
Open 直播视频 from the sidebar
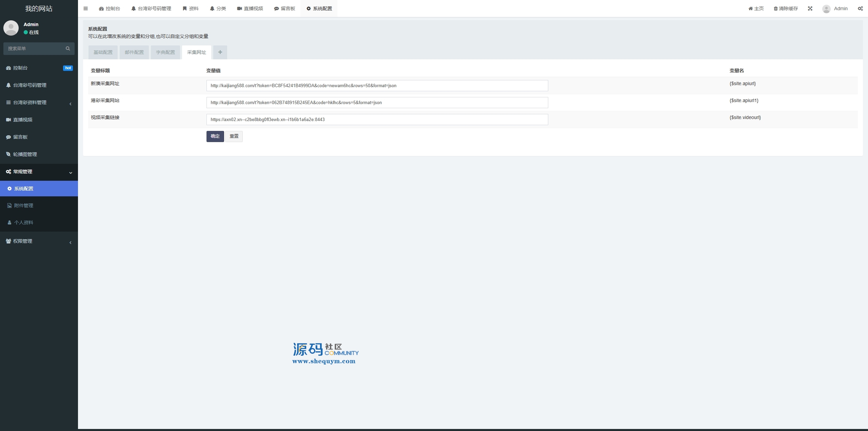click(23, 120)
